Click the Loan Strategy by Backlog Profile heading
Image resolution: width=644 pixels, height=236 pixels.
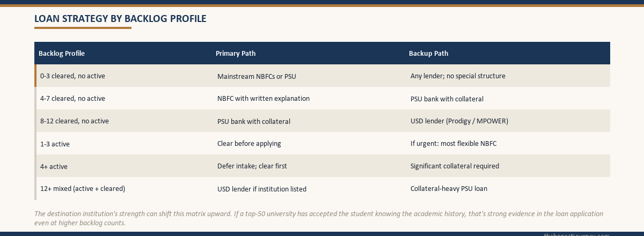click(x=120, y=19)
